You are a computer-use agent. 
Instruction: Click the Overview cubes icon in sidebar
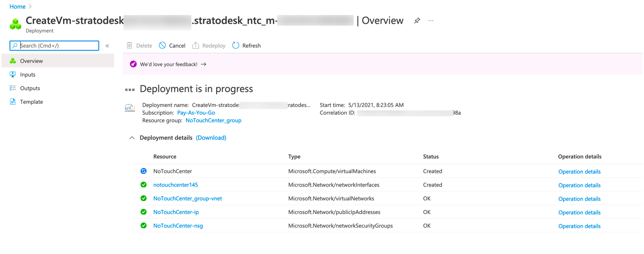coord(13,61)
